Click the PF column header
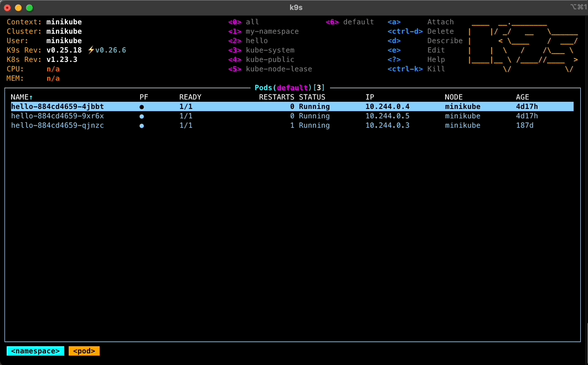The width and height of the screenshot is (588, 365). pos(143,97)
